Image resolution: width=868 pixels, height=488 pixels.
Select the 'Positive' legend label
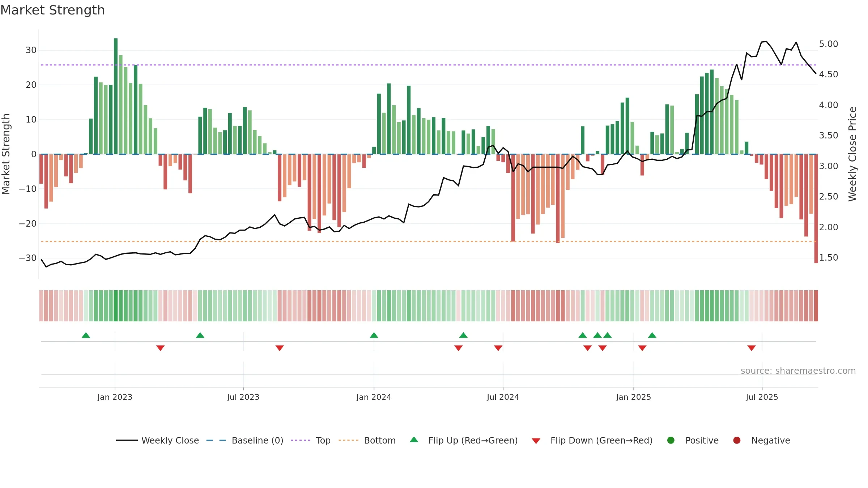(702, 440)
